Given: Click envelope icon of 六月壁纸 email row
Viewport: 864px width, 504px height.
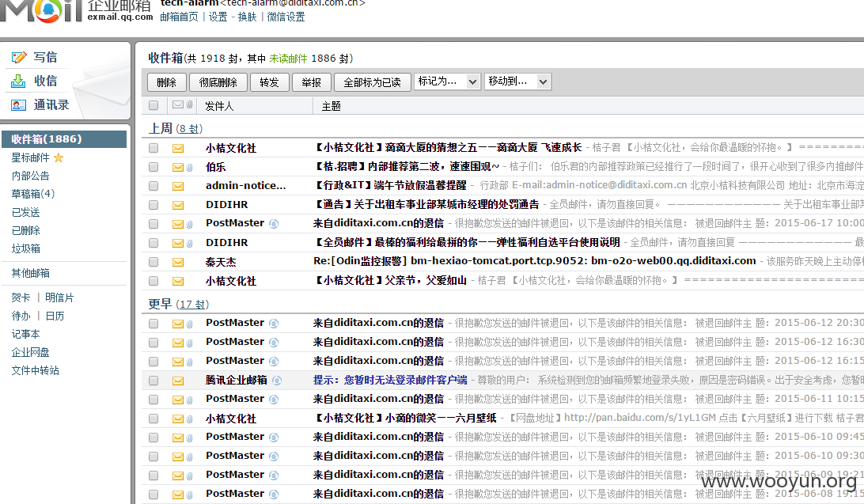Looking at the screenshot, I should [x=178, y=419].
